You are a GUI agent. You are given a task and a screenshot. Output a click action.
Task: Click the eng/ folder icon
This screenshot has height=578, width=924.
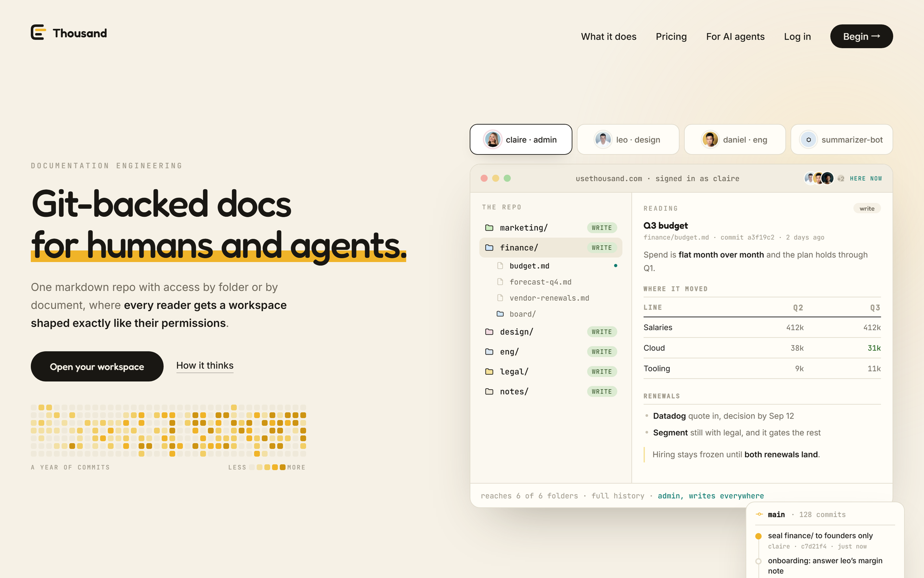[x=489, y=352]
